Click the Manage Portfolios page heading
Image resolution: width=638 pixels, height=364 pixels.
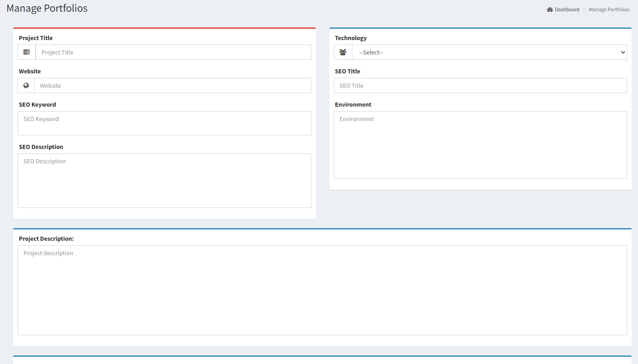click(x=47, y=8)
